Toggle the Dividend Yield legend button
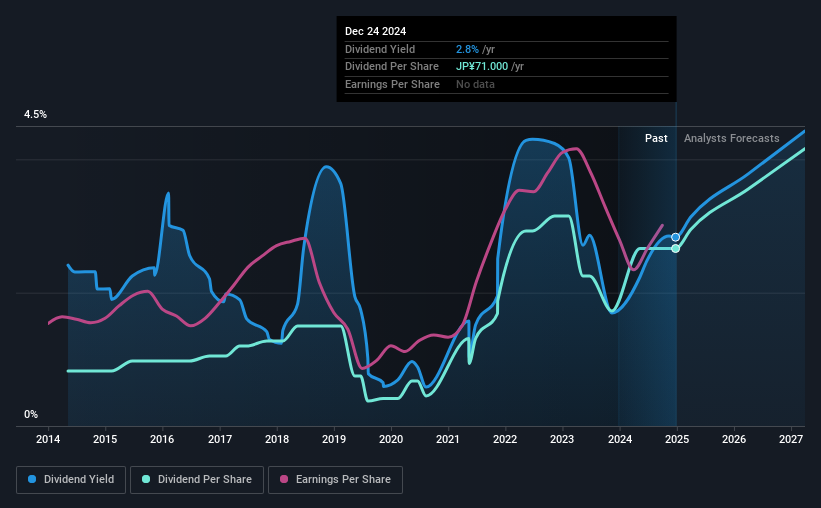Image resolution: width=821 pixels, height=508 pixels. (71, 480)
